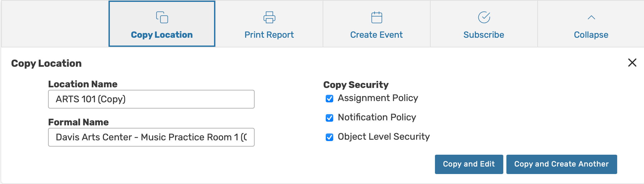
Task: Uncheck the Assignment Policy checkbox
Action: pyautogui.click(x=329, y=99)
